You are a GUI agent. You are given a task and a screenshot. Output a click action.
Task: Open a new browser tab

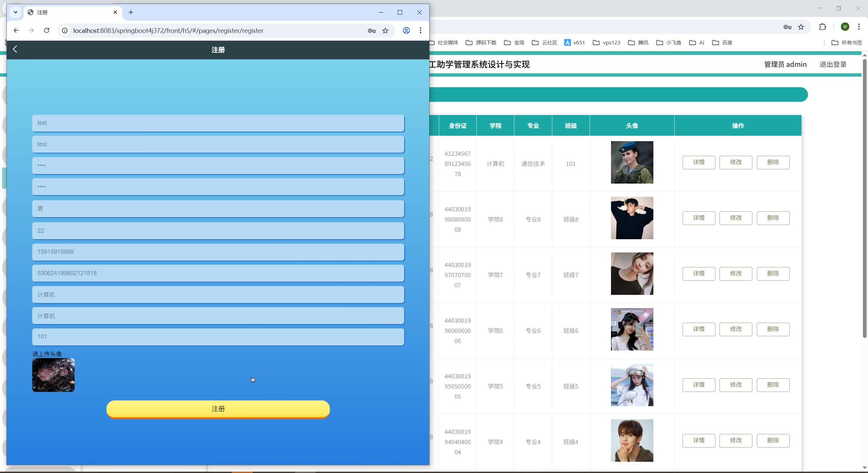click(131, 12)
